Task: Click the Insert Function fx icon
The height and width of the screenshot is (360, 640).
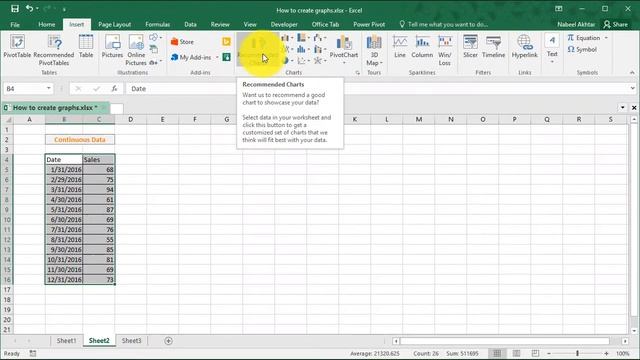Action: (114, 89)
